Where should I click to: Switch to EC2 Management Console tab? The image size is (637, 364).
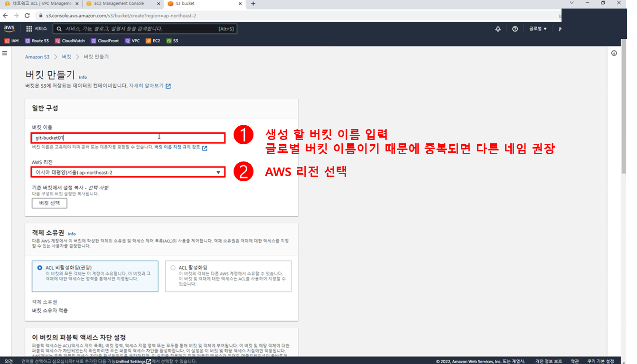point(122,4)
